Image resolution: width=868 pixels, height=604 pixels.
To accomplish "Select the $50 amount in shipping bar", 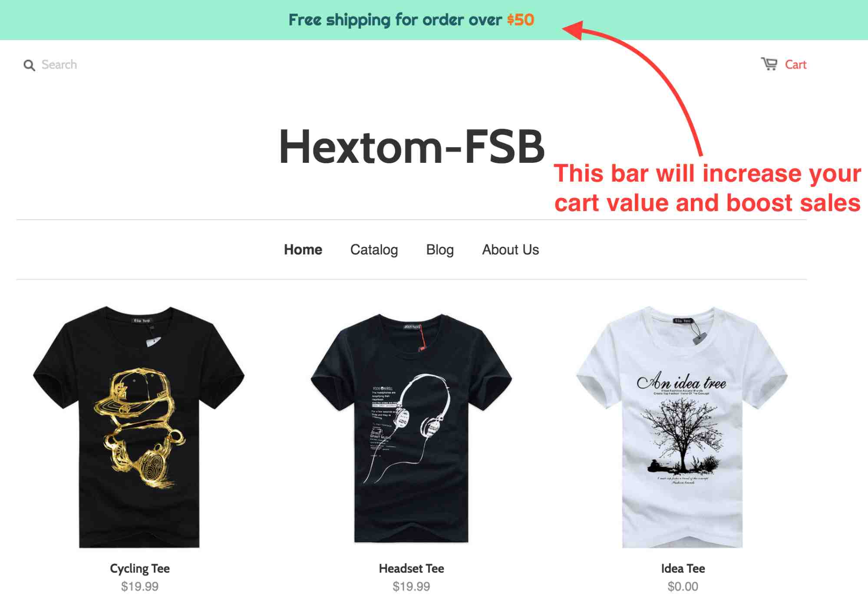I will pyautogui.click(x=520, y=20).
